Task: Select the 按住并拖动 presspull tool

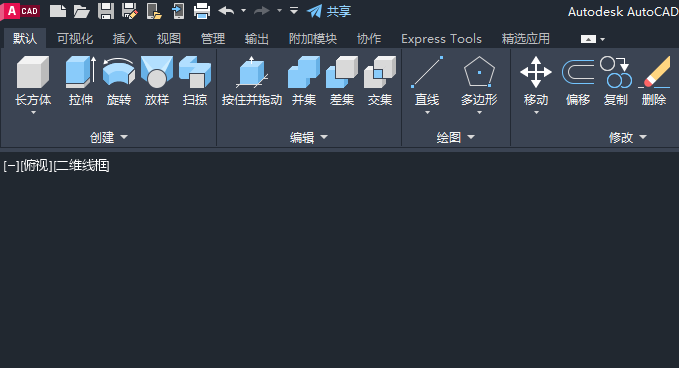Action: point(252,81)
